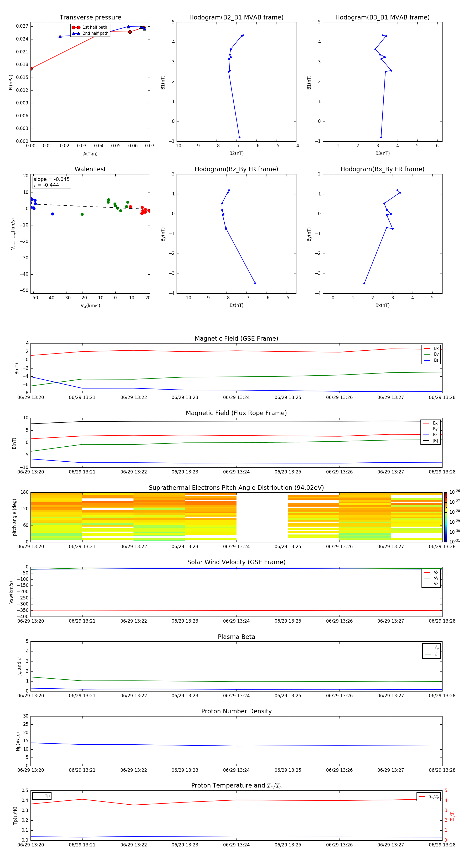473x868 pixels.
Task: Click the "Proton Number Density" title
Action: (x=236, y=711)
